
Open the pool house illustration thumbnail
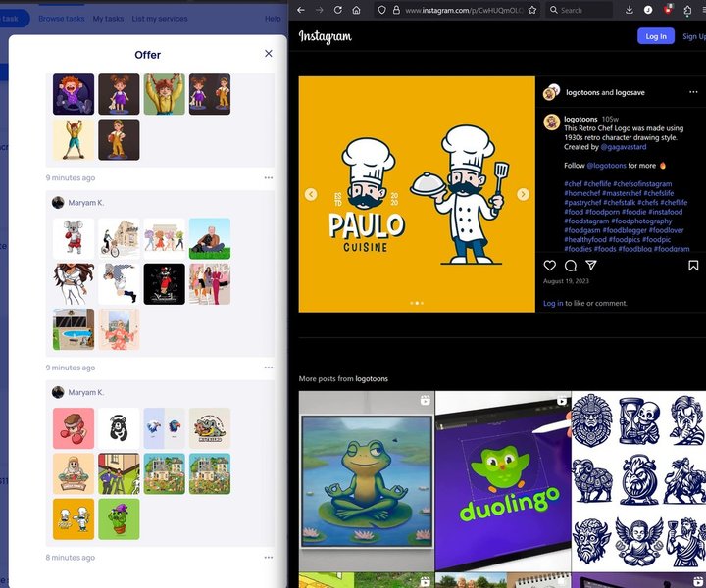point(74,329)
